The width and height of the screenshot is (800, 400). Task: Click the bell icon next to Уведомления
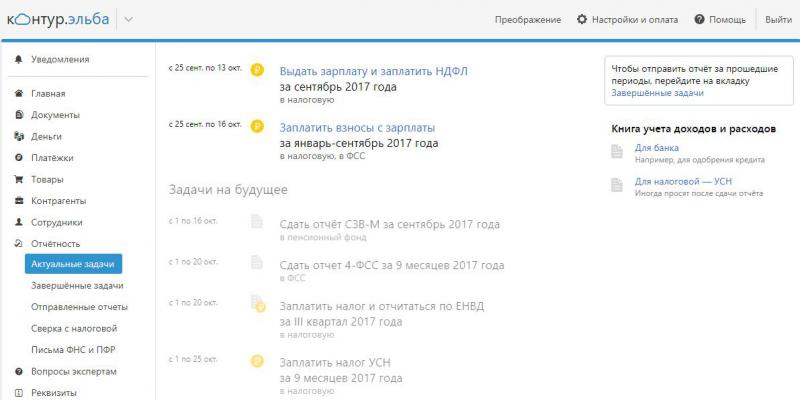(19, 59)
